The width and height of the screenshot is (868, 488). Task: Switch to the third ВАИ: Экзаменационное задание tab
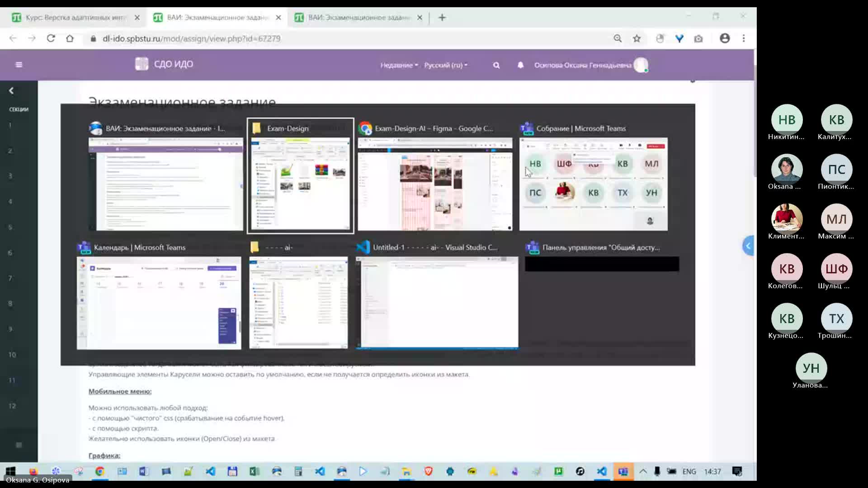coord(358,18)
